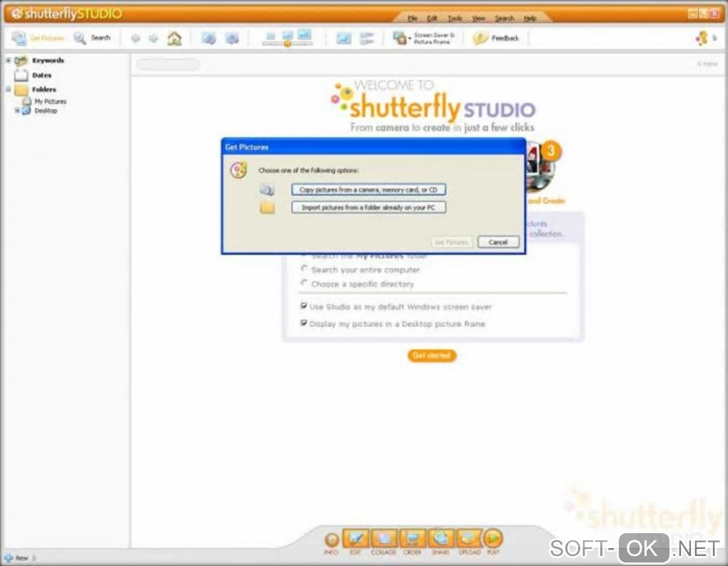Open Screen Saver & Picture Frame icon
This screenshot has height=566, width=728.
click(x=399, y=38)
